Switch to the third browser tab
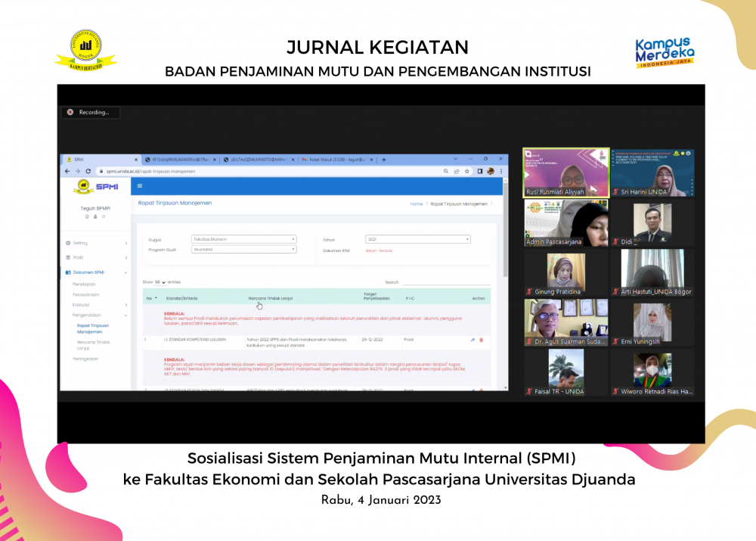 tap(259, 160)
